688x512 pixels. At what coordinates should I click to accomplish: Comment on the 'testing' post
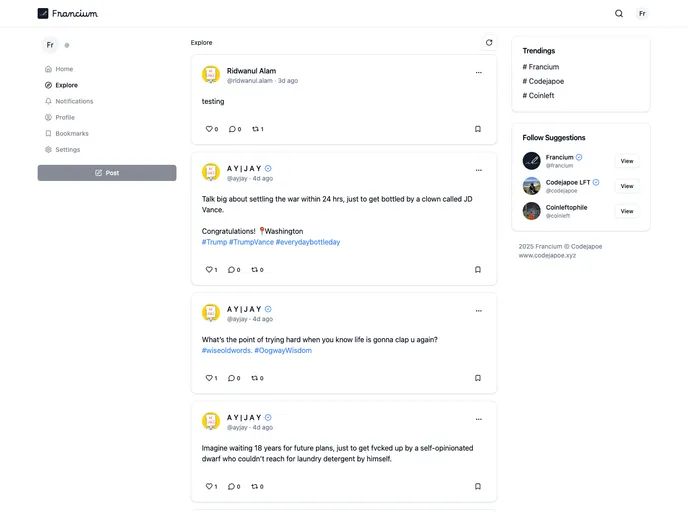point(235,129)
